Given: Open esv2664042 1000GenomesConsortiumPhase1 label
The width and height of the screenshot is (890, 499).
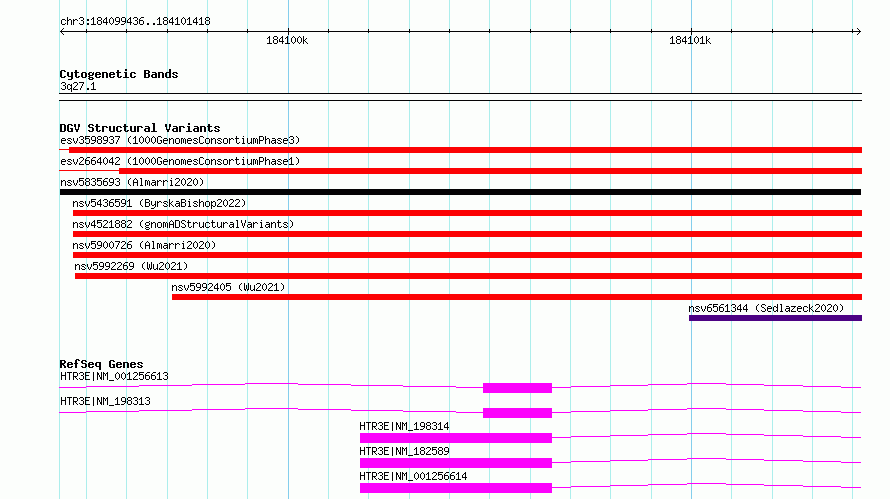Looking at the screenshot, I should 180,161.
